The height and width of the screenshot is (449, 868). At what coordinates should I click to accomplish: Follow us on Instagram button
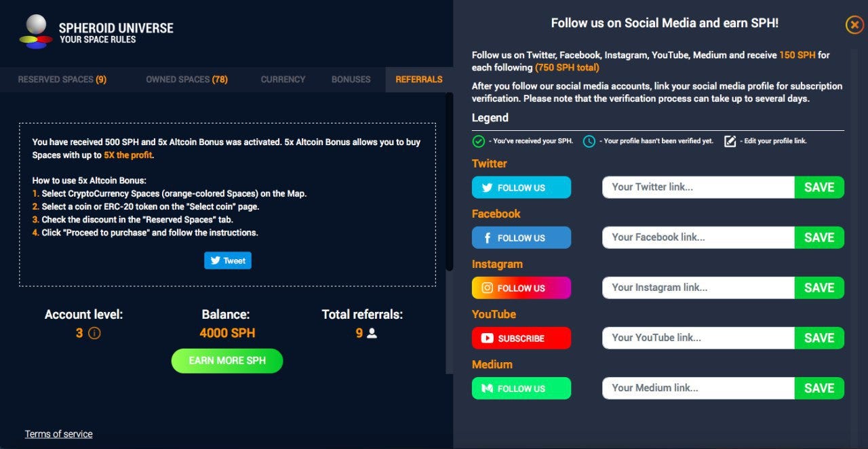click(521, 288)
